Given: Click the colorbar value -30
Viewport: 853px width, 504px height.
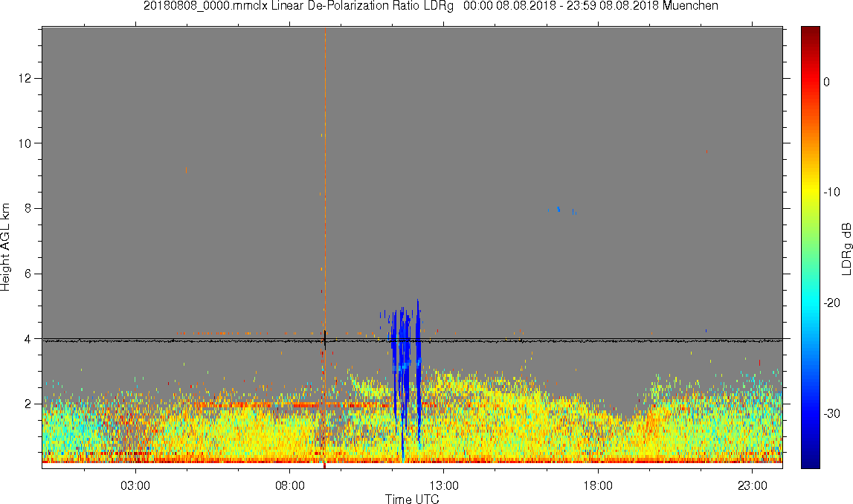Looking at the screenshot, I should (x=831, y=414).
